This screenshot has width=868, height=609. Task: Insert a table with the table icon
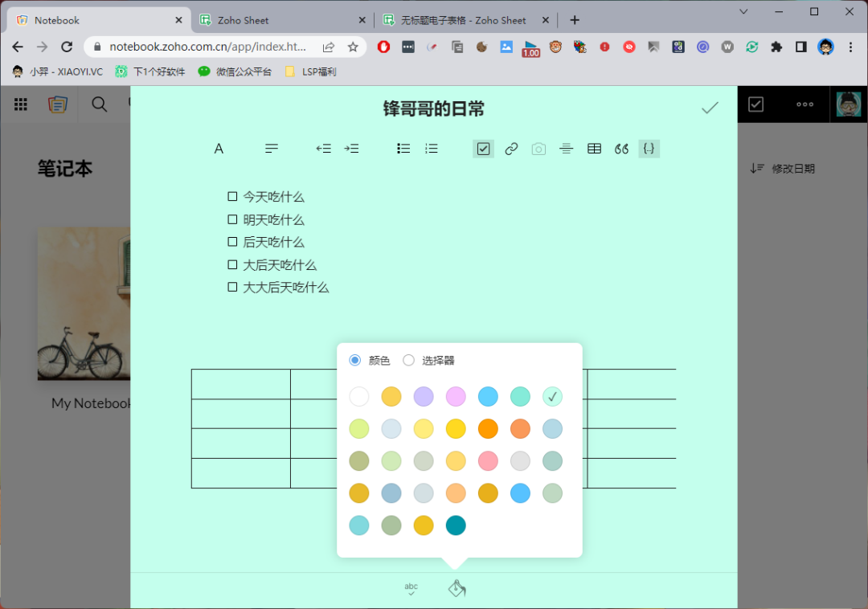pyautogui.click(x=594, y=148)
